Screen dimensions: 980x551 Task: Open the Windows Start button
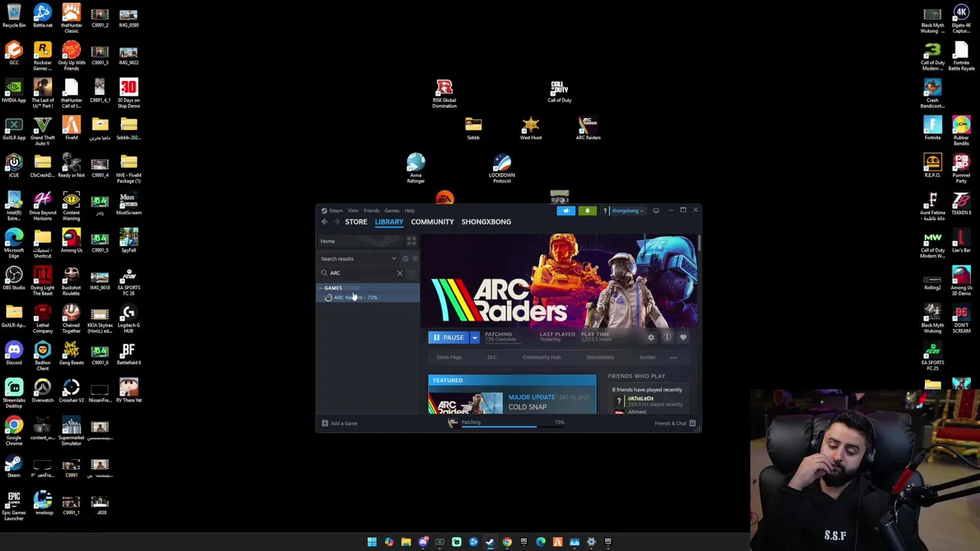coord(372,543)
